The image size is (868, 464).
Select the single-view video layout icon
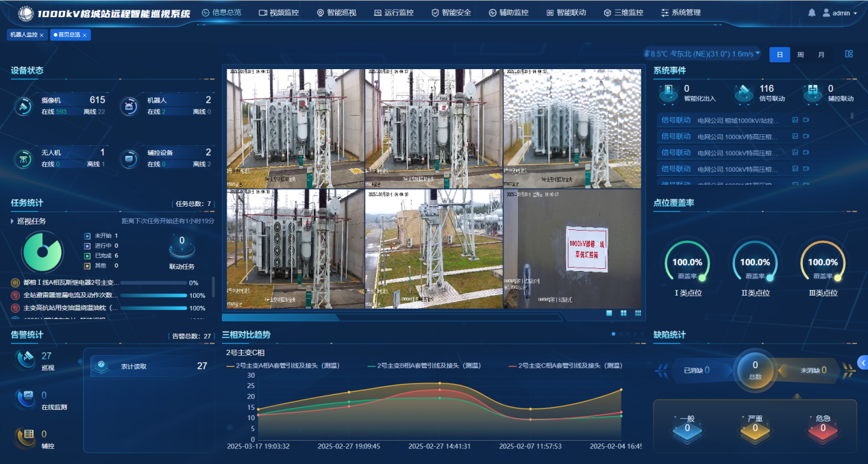point(609,313)
